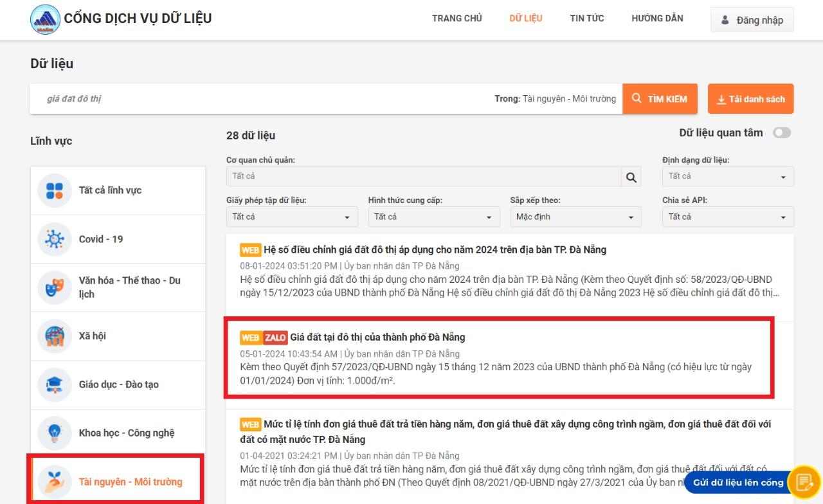Screen dimensions: 823x504
Task: Open the Giấy phép tập dữ liệu dropdown
Action: (x=292, y=217)
